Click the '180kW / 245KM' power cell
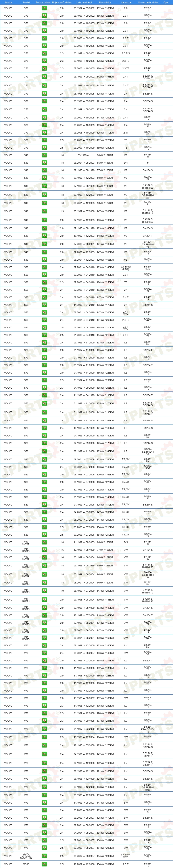 pos(105,68)
